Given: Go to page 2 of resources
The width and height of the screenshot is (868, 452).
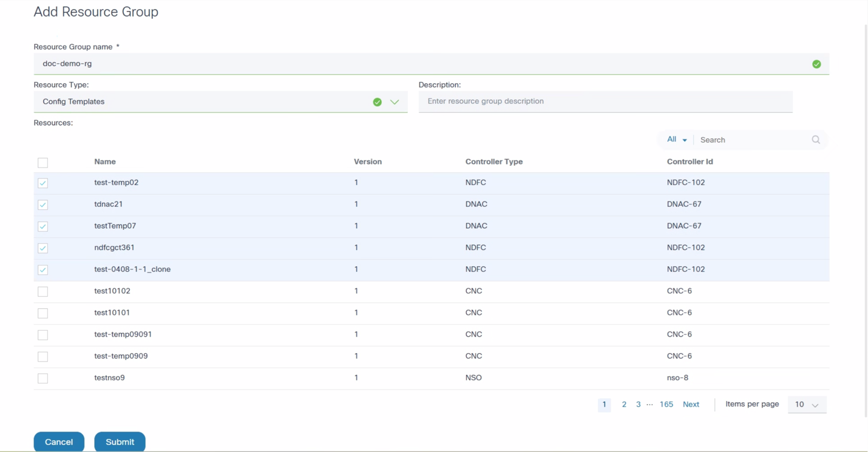Looking at the screenshot, I should click(x=624, y=405).
